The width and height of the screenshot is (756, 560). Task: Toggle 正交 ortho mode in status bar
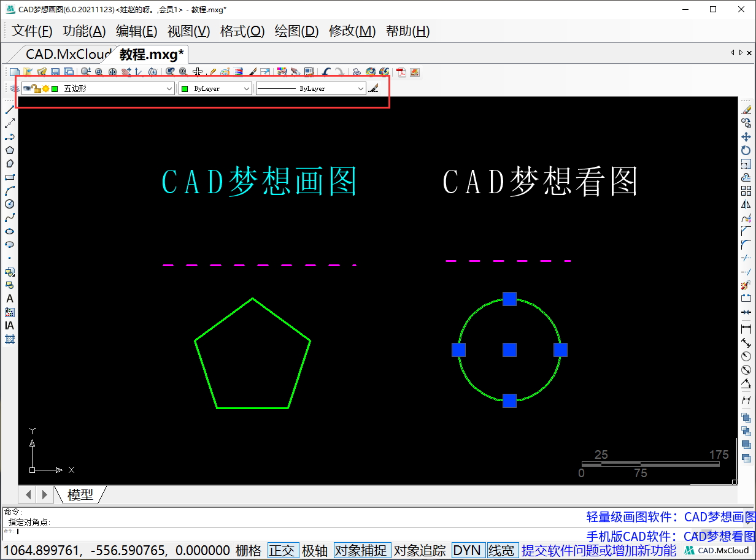point(283,550)
